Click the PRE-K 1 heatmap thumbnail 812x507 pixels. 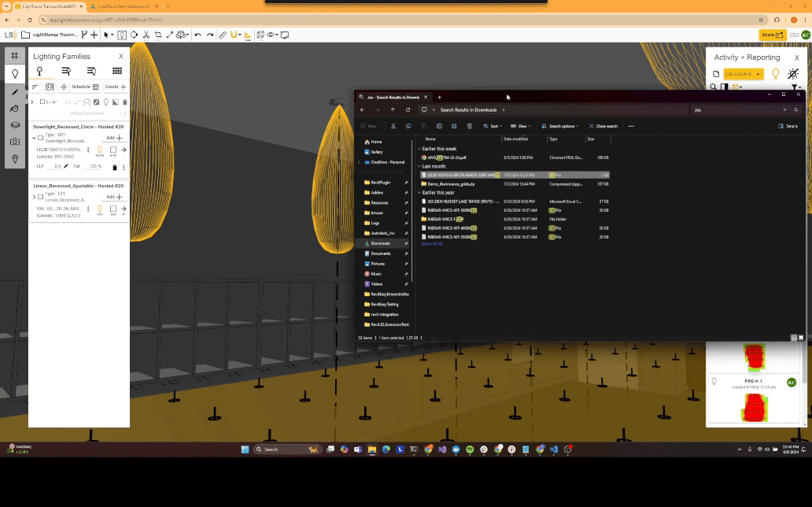755,408
